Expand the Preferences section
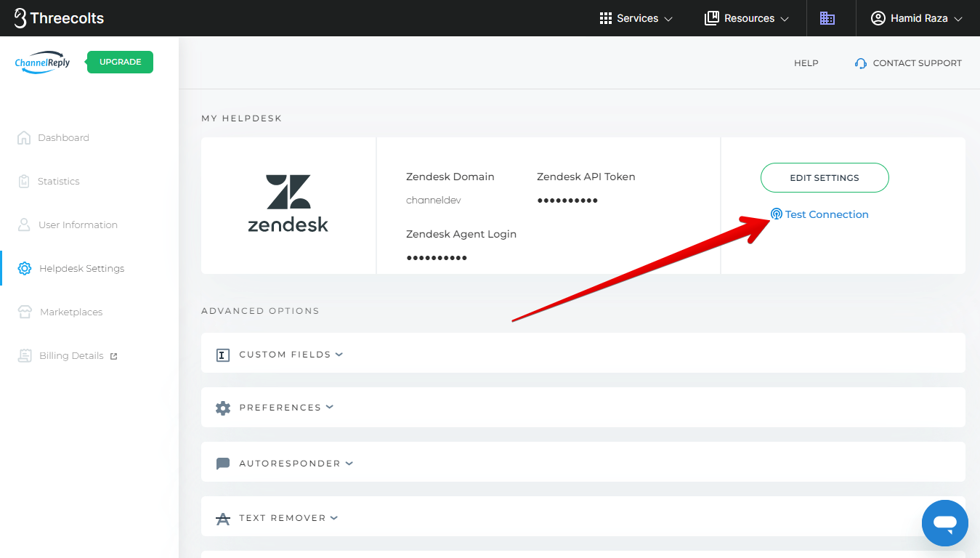Screen dimensions: 980x558 tap(583, 407)
